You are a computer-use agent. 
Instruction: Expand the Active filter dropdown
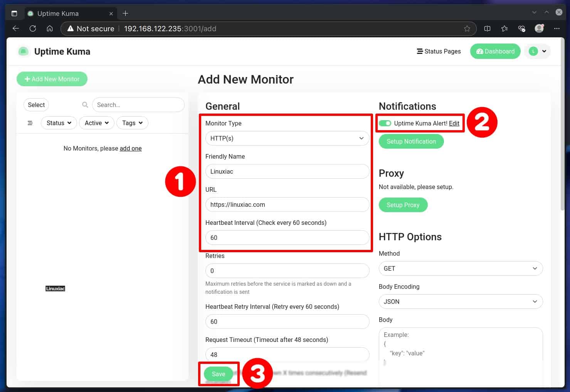coord(96,123)
